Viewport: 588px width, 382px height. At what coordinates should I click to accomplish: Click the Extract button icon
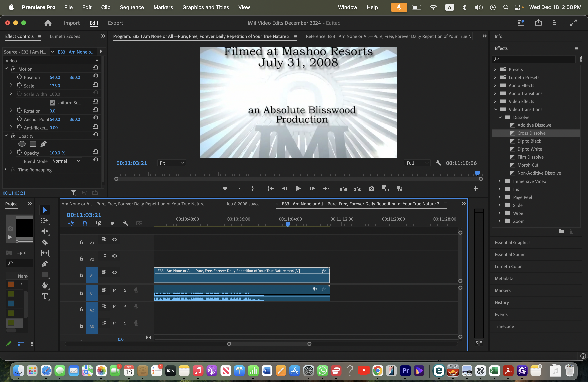pyautogui.click(x=357, y=189)
